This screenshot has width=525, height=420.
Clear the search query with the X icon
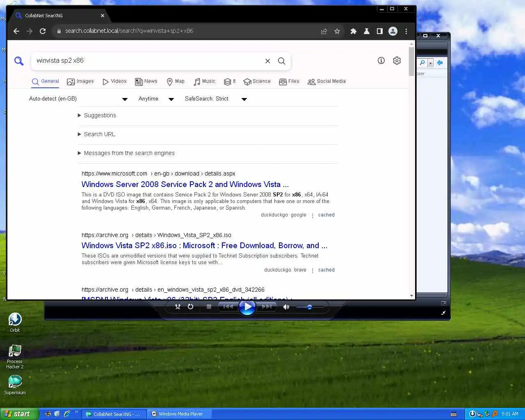(267, 61)
